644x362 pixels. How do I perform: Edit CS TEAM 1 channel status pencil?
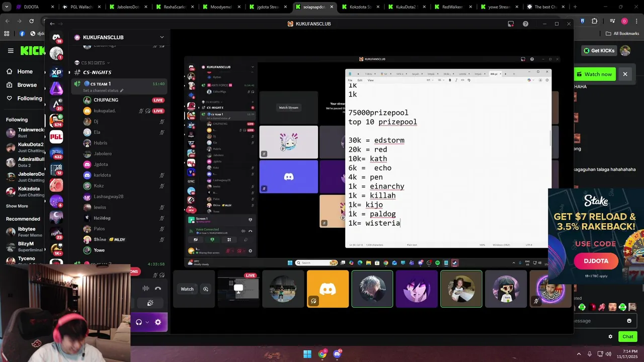pyautogui.click(x=122, y=90)
